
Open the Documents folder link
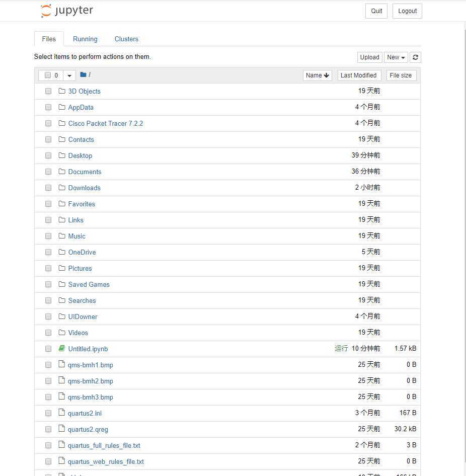(85, 172)
